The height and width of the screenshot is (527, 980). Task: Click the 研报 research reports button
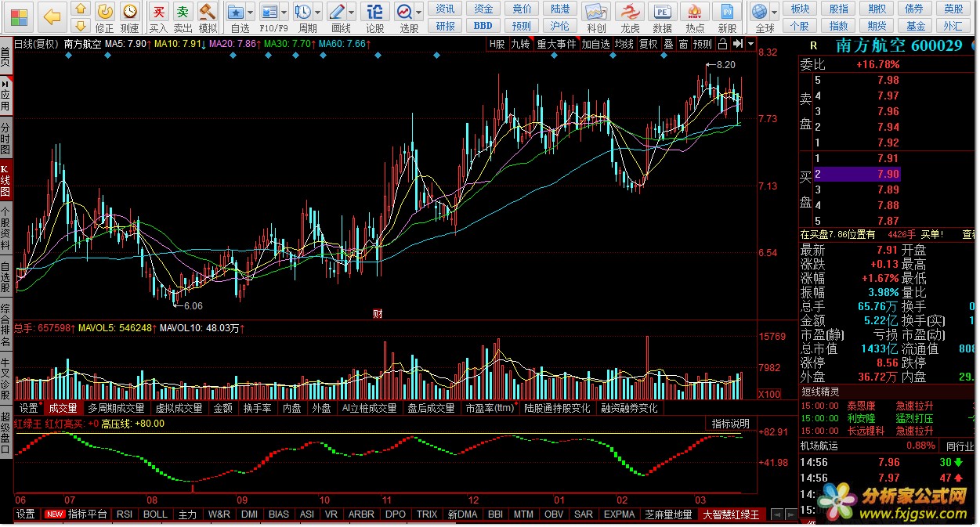(446, 25)
